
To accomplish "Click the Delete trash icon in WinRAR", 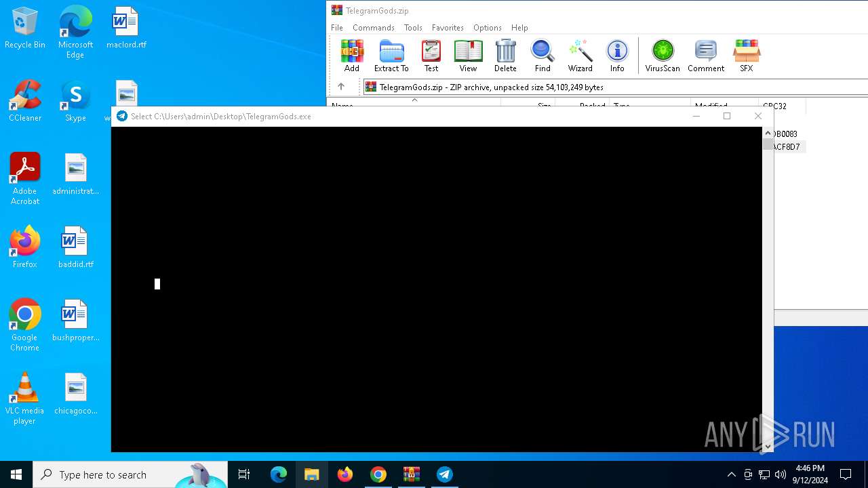I will coord(505,56).
